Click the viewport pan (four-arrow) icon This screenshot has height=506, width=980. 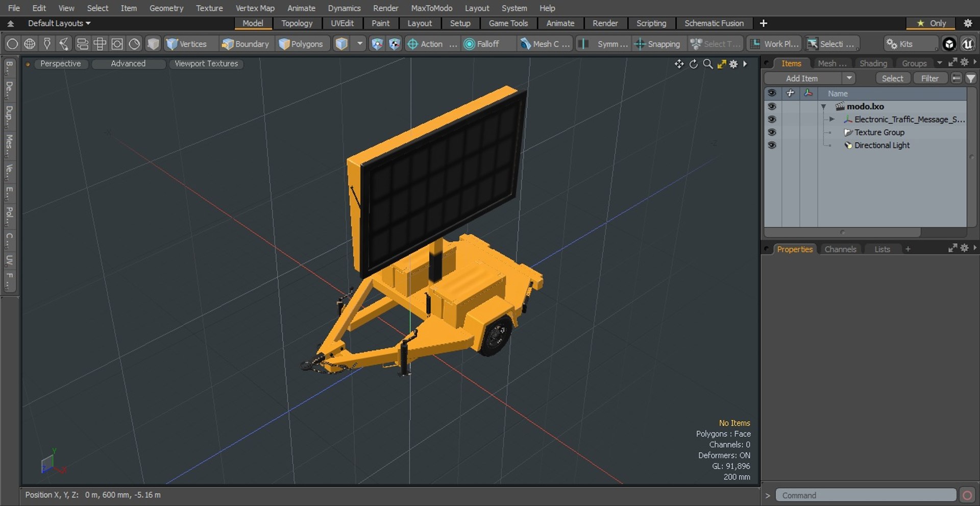click(679, 64)
